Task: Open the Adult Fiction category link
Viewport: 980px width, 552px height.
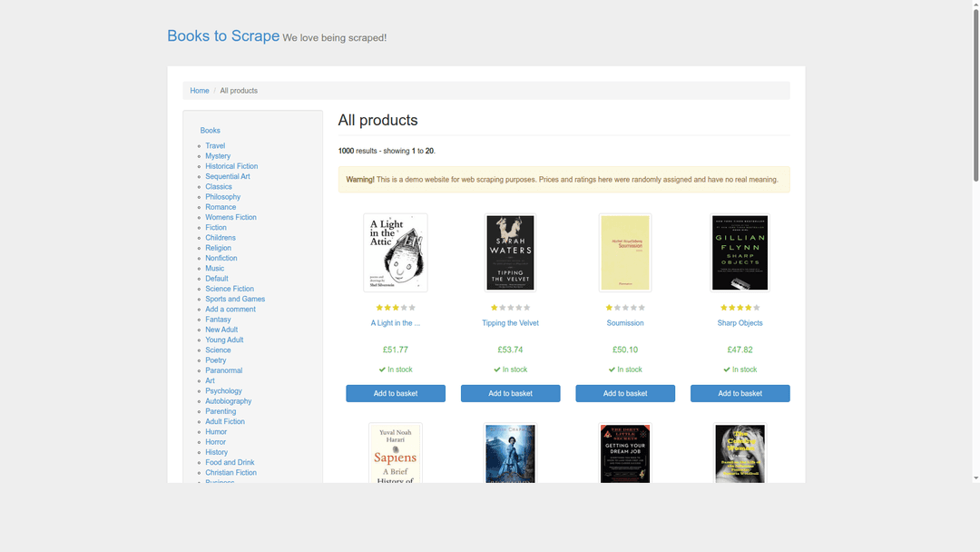Action: 225,421
